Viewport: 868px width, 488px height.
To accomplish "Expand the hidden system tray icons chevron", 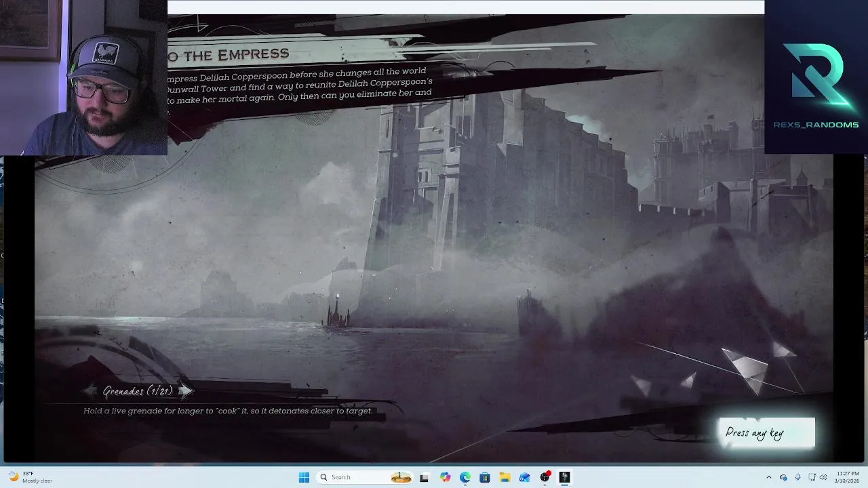I will tap(768, 477).
